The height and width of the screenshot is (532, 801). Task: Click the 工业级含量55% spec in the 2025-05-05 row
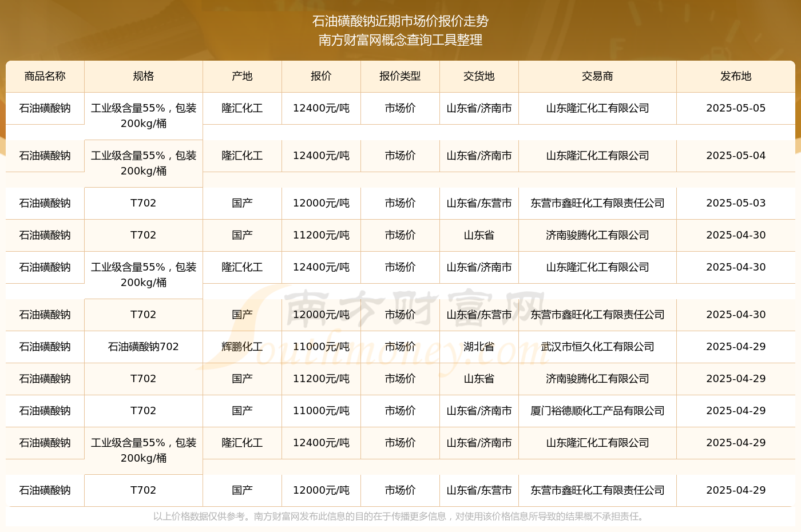tap(144, 116)
